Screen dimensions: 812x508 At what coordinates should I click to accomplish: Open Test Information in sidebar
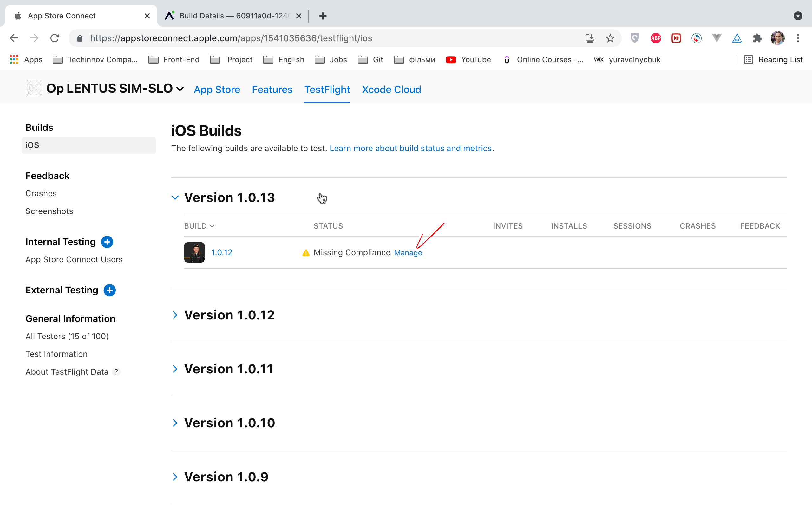pyautogui.click(x=56, y=354)
